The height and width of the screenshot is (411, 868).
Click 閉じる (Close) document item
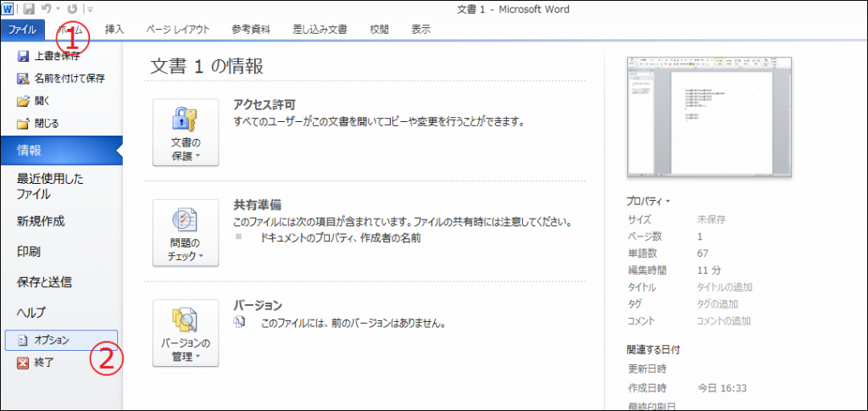click(37, 124)
